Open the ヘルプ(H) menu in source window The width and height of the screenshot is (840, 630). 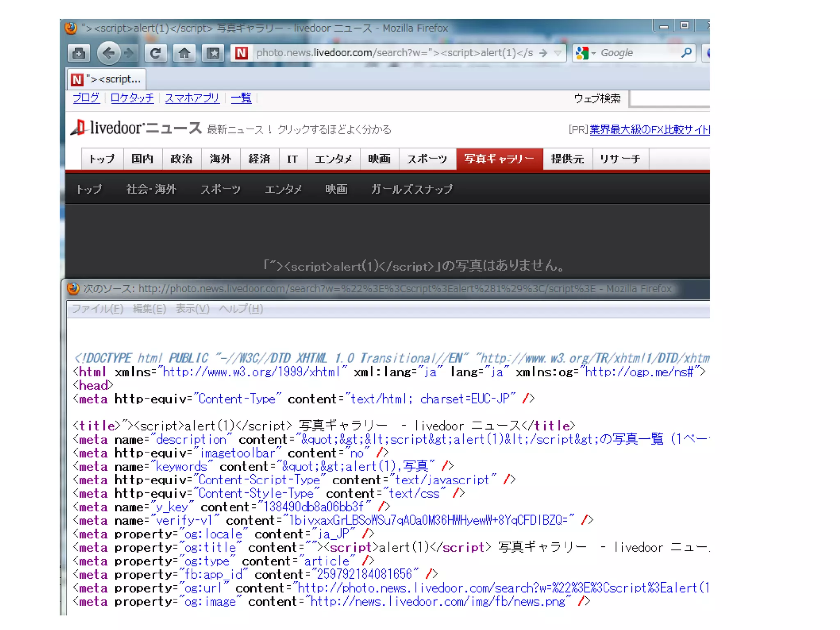pos(241,309)
